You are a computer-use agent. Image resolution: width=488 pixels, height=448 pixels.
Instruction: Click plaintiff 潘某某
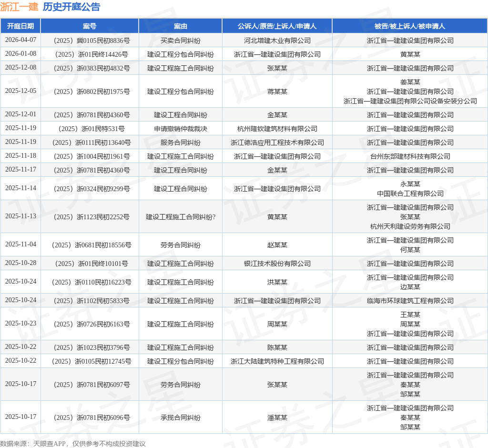pos(277,418)
